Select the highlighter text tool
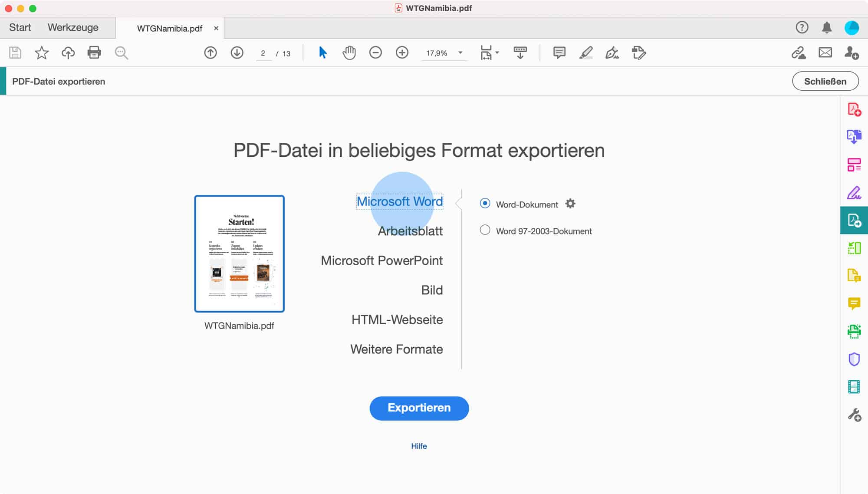Screen dimensions: 868x494 (586, 53)
